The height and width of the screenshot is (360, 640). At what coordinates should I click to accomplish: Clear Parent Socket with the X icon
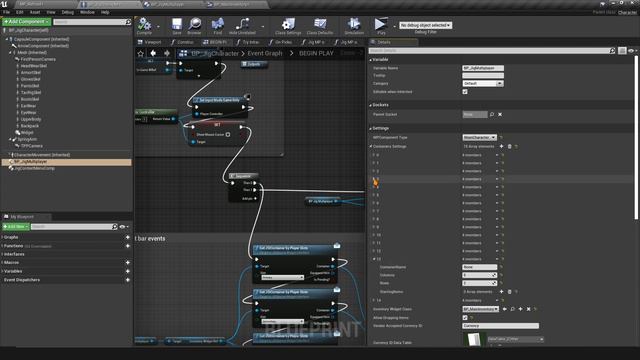click(500, 114)
